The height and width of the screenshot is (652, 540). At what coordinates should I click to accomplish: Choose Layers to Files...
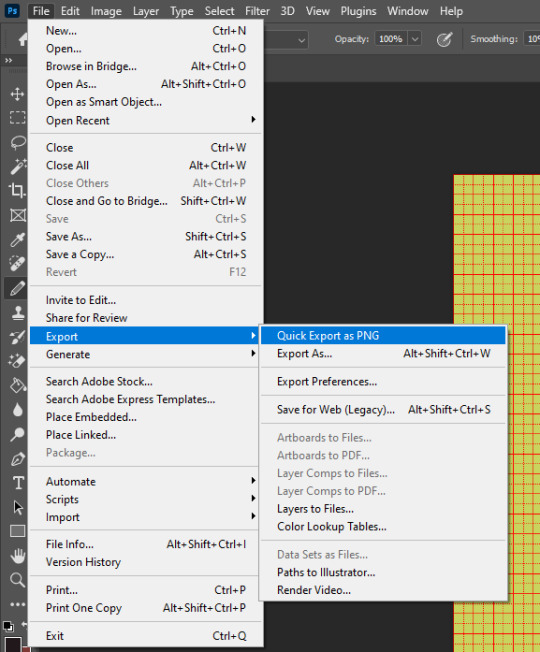click(x=383, y=509)
